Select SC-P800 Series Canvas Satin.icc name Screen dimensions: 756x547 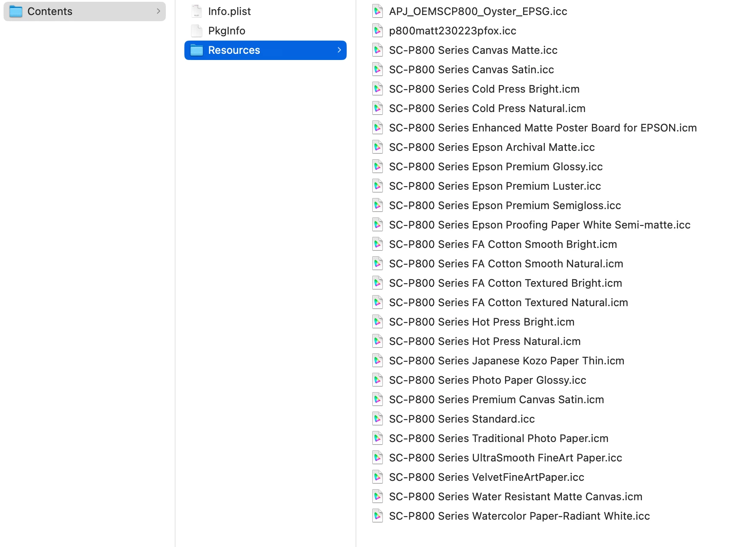(472, 70)
